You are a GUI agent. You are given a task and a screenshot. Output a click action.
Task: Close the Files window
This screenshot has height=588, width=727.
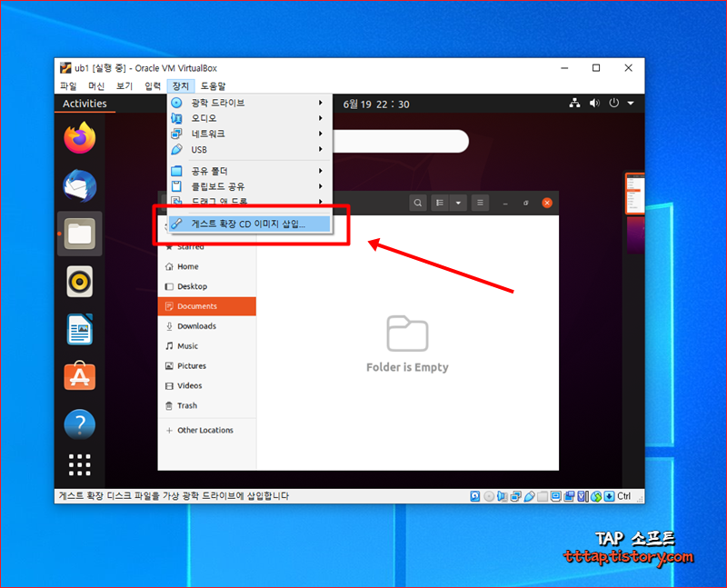[547, 203]
